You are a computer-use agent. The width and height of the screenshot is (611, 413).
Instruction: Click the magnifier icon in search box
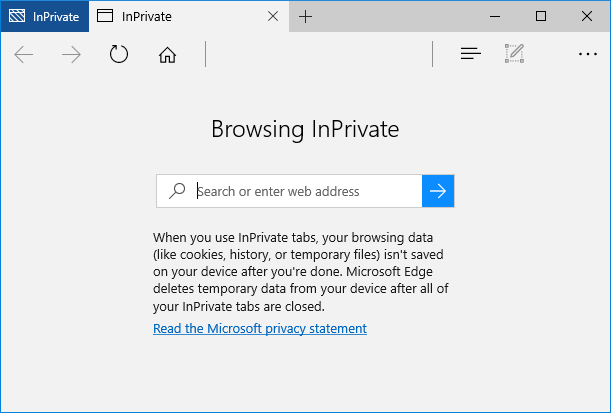(177, 191)
